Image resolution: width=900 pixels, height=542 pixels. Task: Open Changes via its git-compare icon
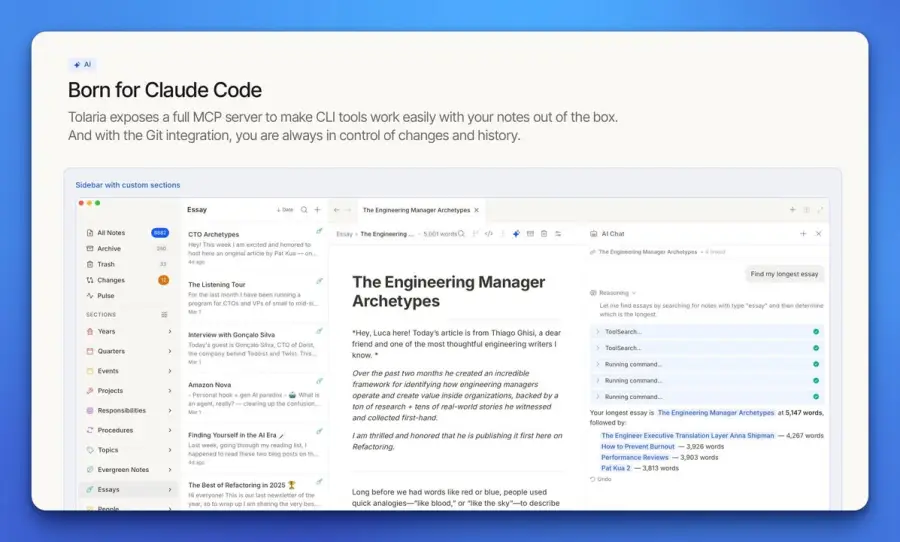90,280
